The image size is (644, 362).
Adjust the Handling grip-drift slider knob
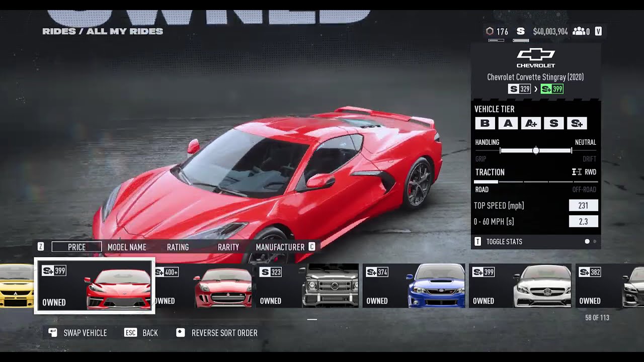536,150
